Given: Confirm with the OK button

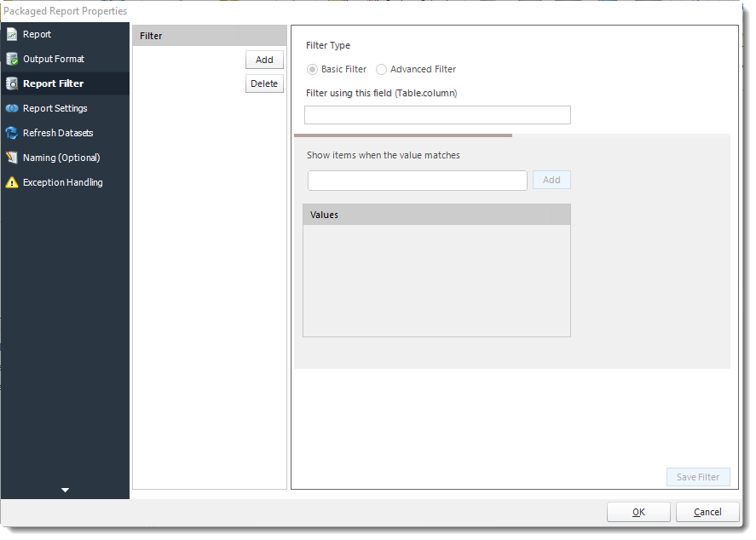Looking at the screenshot, I should (638, 512).
